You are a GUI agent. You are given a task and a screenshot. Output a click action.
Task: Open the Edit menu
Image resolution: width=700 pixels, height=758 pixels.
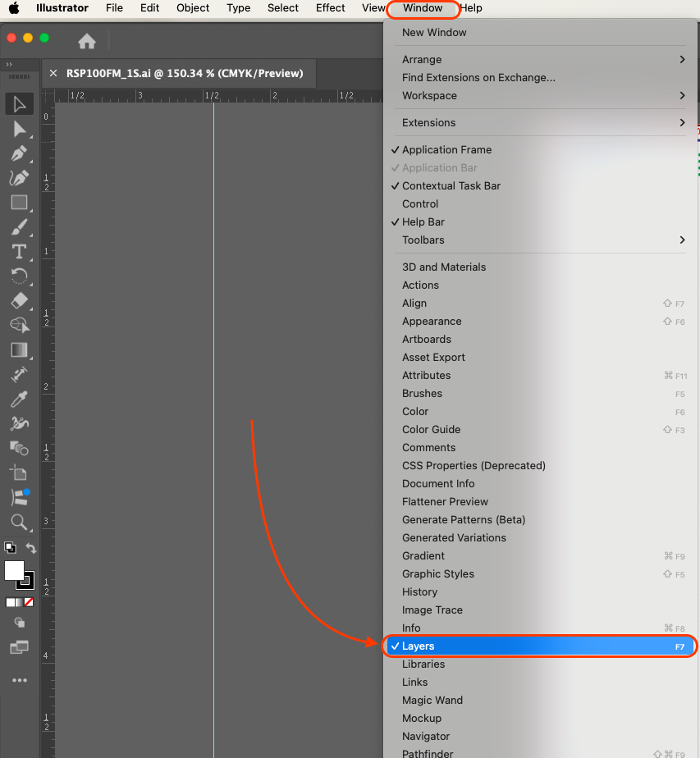pos(150,8)
